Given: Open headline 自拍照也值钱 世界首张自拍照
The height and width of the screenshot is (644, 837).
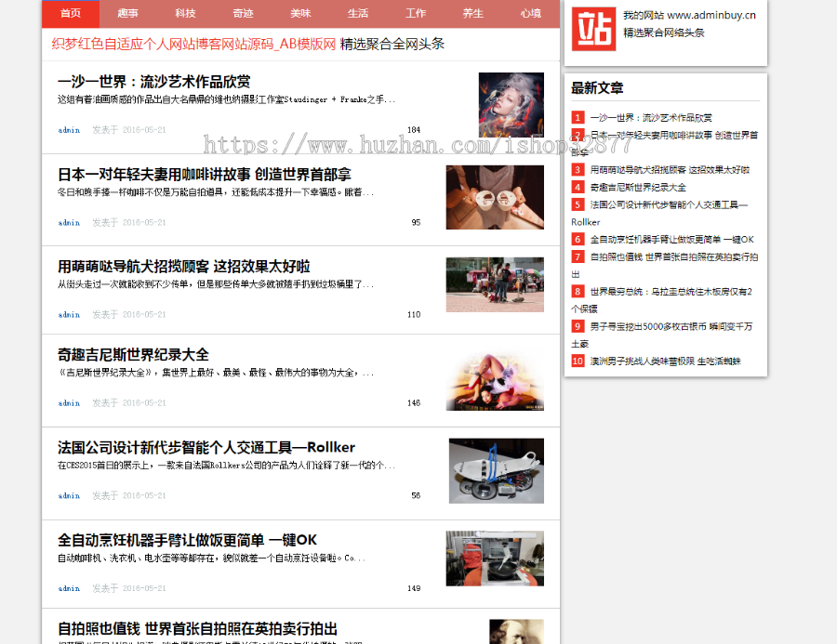Looking at the screenshot, I should (x=197, y=628).
